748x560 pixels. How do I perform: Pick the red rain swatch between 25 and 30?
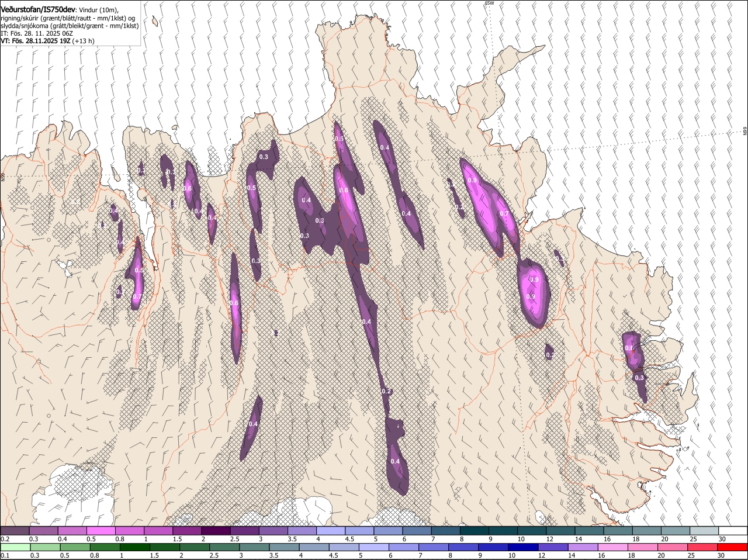(703, 547)
